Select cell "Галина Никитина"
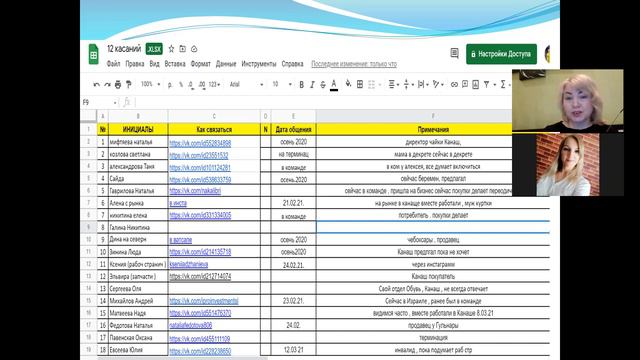The image size is (640, 360). [138, 227]
